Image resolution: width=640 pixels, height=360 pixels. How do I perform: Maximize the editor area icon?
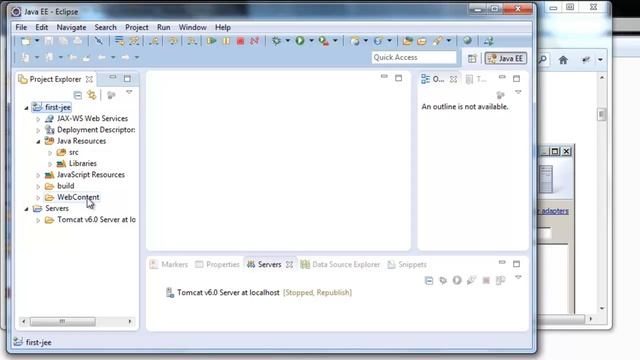point(398,78)
